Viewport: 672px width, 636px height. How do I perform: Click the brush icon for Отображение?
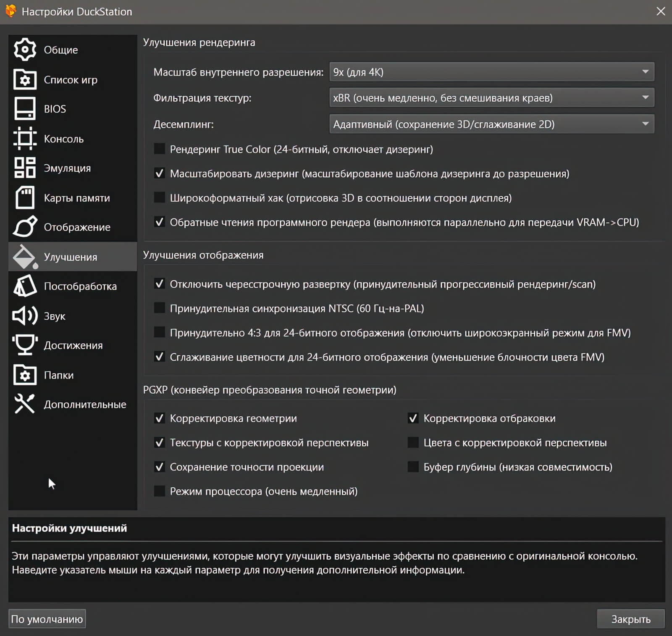[x=25, y=227]
